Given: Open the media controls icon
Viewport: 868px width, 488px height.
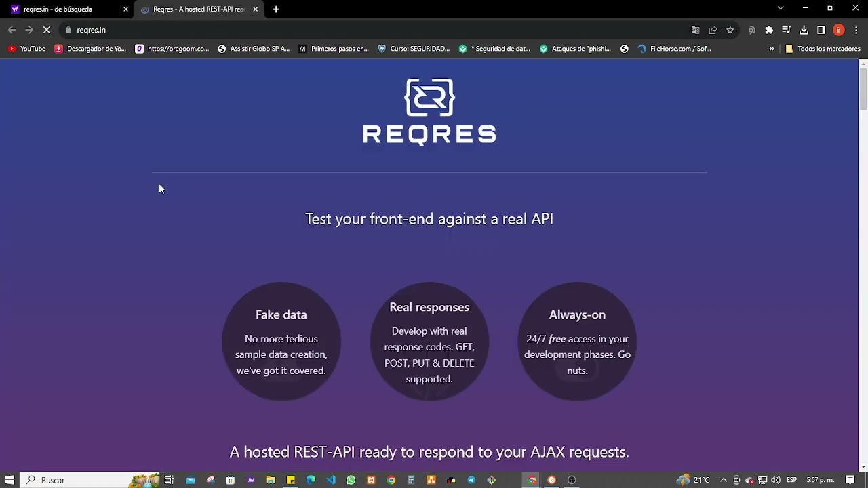Looking at the screenshot, I should pyautogui.click(x=787, y=30).
